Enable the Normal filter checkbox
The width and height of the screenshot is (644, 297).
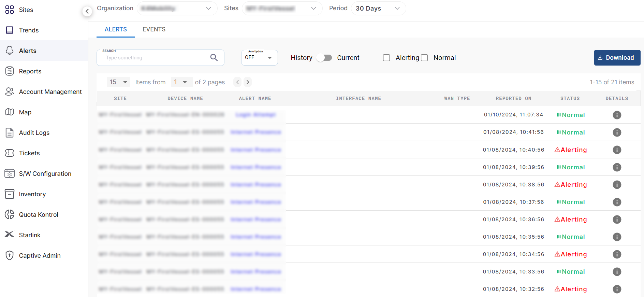[424, 58]
